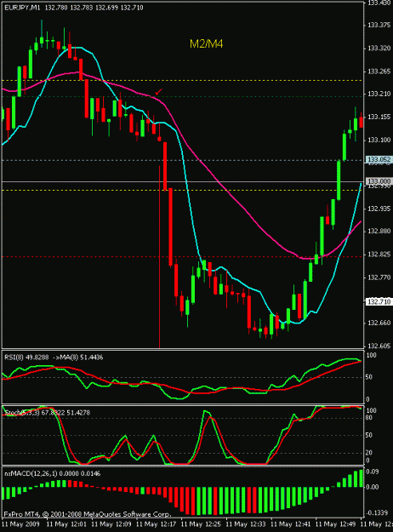393x532 pixels.
Task: Click the 50 level on the RSI scale
Action: (369, 377)
